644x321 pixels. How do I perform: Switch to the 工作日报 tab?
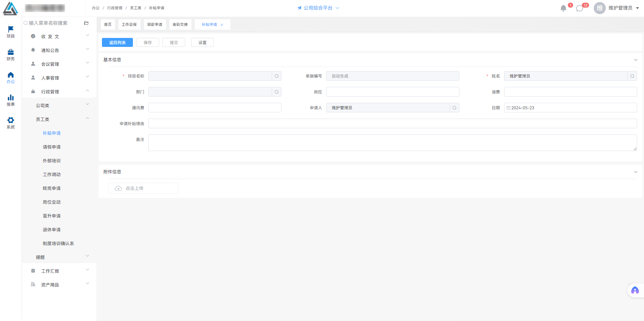click(x=129, y=24)
